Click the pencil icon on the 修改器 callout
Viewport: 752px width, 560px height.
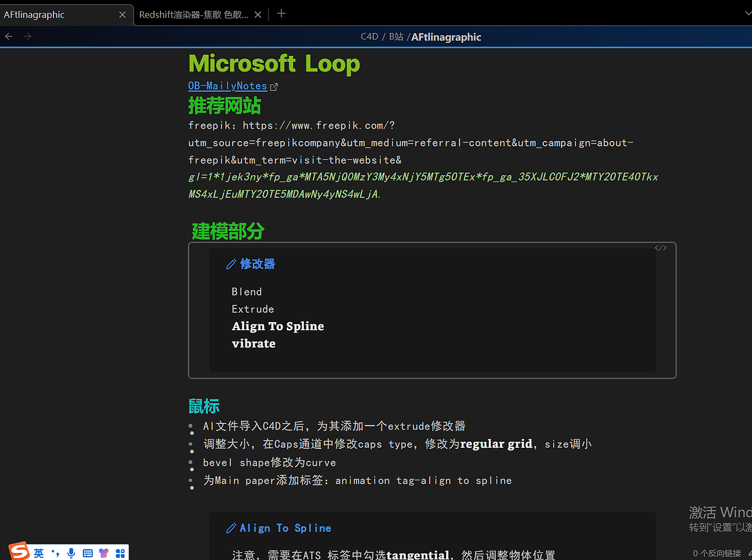231,264
